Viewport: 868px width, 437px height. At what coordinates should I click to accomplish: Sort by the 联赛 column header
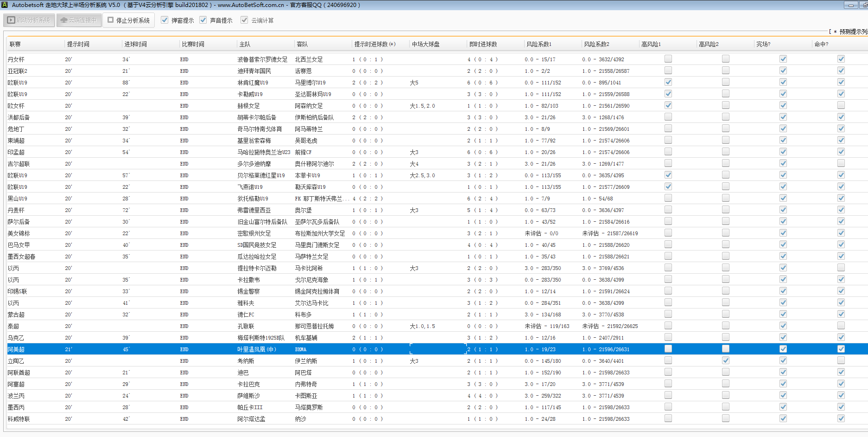click(15, 45)
